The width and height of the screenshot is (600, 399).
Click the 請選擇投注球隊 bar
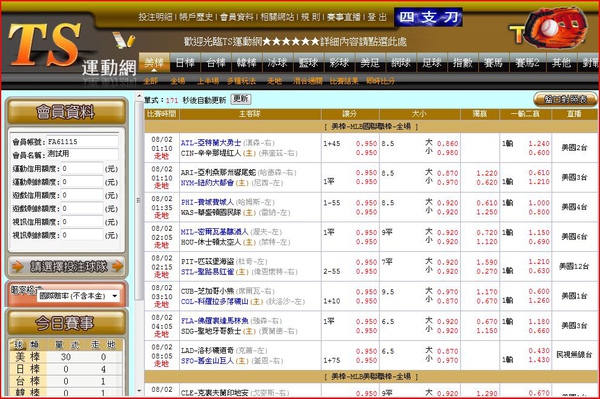67,266
